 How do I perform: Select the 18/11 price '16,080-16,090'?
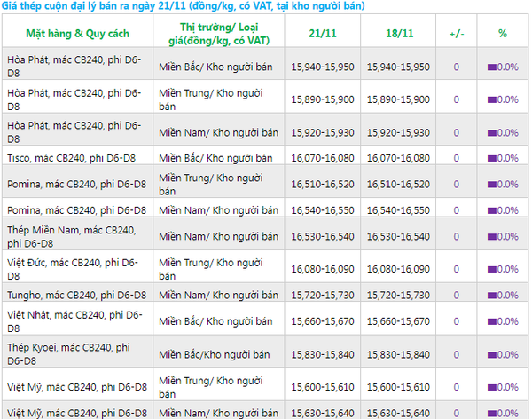pyautogui.click(x=398, y=269)
